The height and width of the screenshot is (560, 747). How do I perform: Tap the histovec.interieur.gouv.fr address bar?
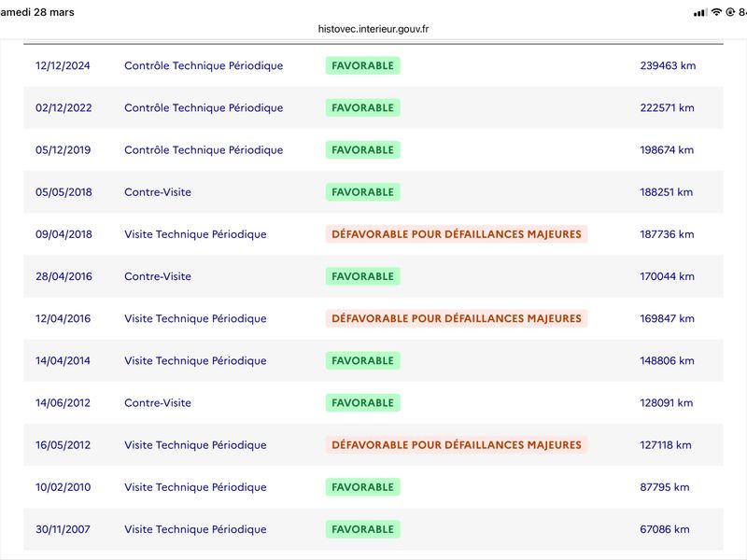coord(373,29)
